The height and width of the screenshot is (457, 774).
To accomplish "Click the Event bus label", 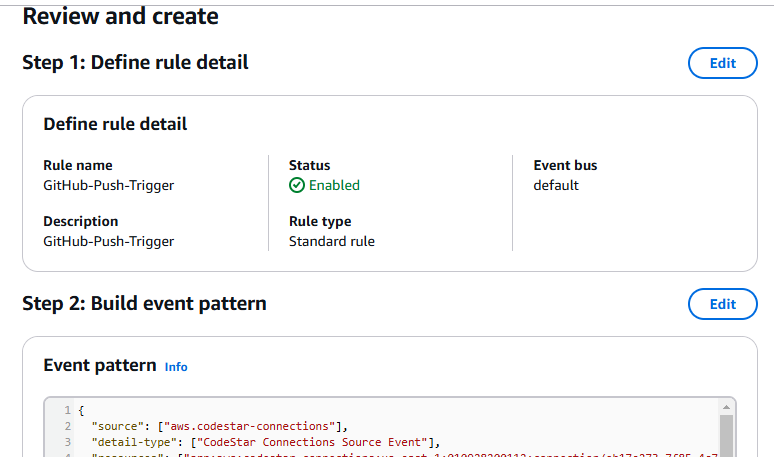I will [565, 165].
